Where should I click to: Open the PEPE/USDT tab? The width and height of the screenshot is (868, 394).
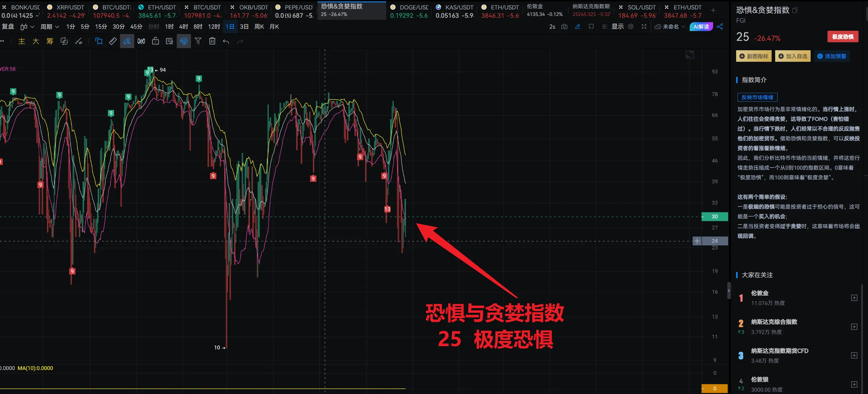294,11
